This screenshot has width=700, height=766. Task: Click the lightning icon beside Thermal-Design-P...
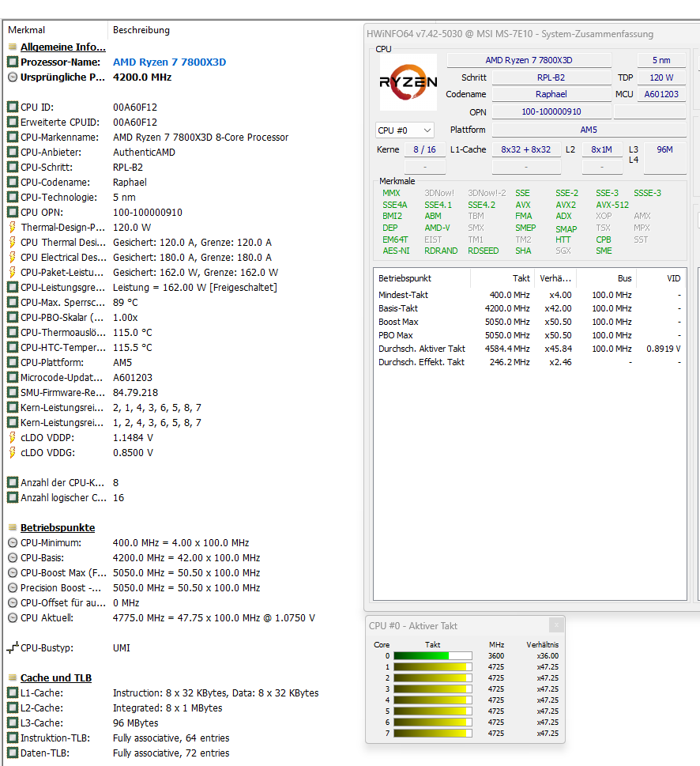[x=13, y=227]
